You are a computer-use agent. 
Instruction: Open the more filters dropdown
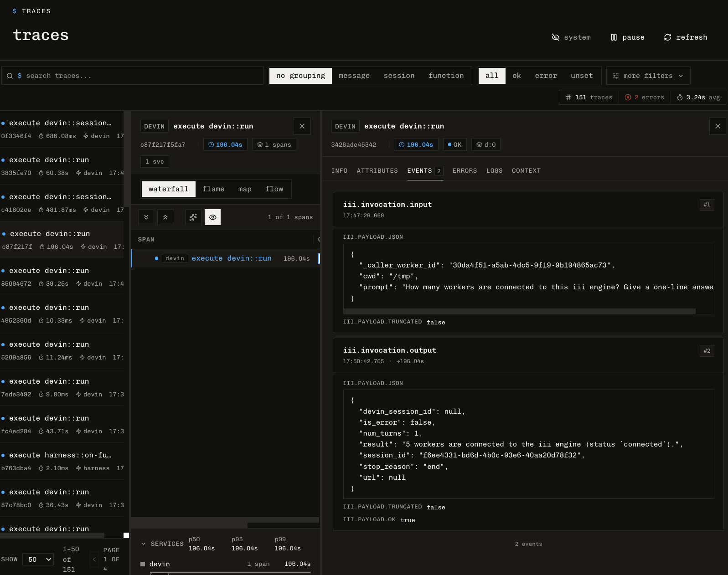648,76
